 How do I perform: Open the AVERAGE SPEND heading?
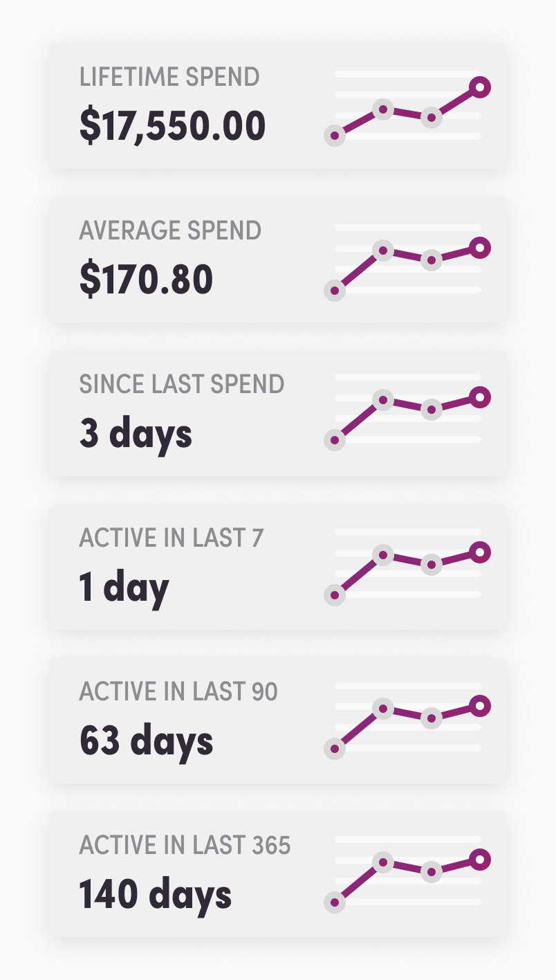[170, 230]
